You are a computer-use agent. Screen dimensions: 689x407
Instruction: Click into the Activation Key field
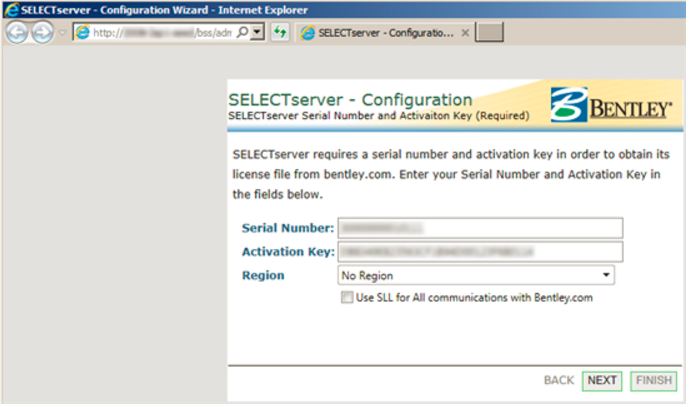480,251
